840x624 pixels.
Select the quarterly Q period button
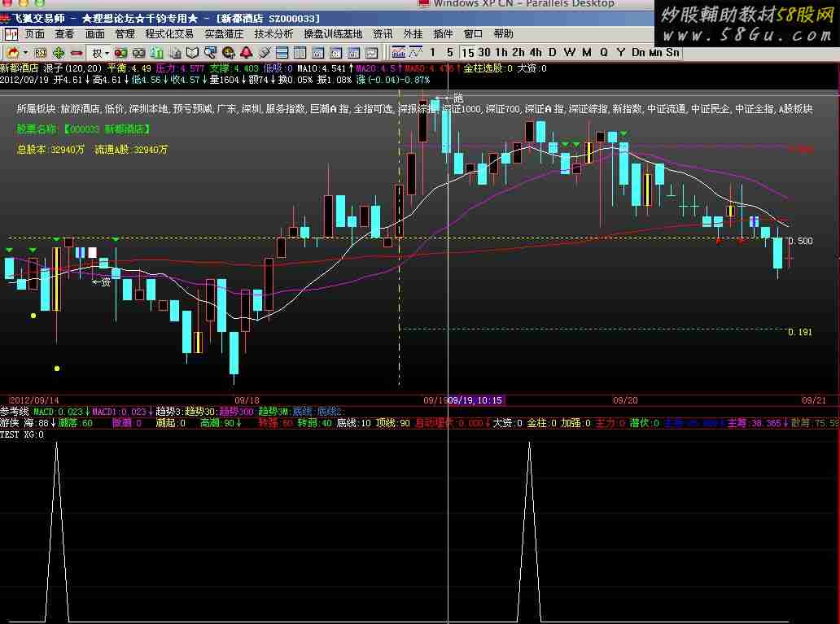click(x=604, y=53)
